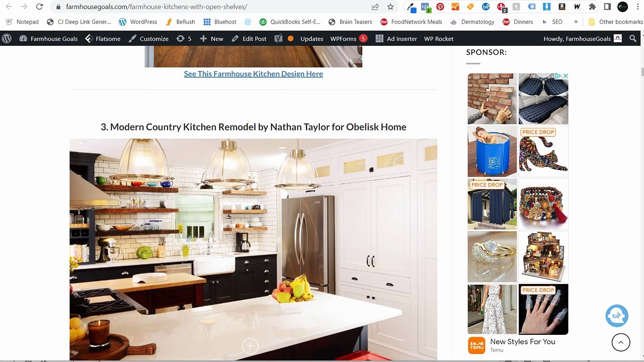Open the Pinterest extension icon
Screen dimensions: 644x362
click(x=440, y=7)
